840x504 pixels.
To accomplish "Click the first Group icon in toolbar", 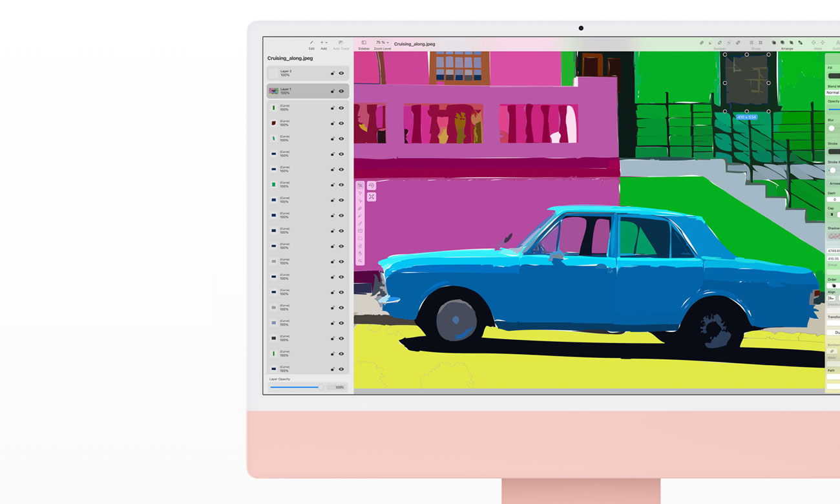I will click(x=751, y=43).
